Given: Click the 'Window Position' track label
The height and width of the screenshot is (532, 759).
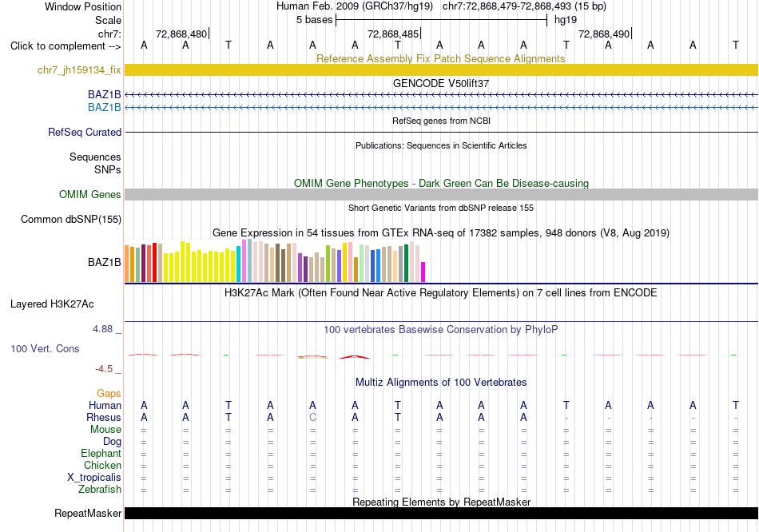Looking at the screenshot, I should pos(83,6).
